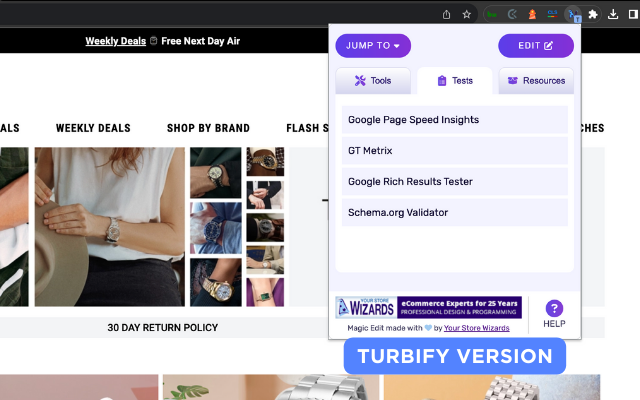Launch Google Page Speed Insights test
This screenshot has width=640, height=400.
point(455,120)
